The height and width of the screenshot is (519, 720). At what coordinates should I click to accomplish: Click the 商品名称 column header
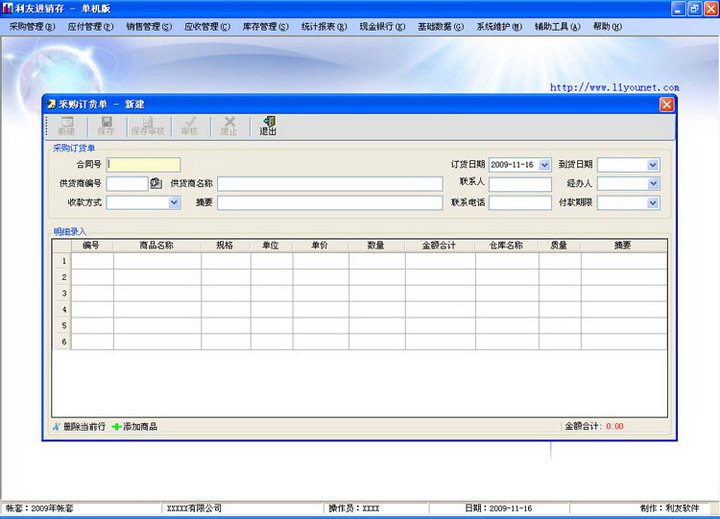point(157,245)
